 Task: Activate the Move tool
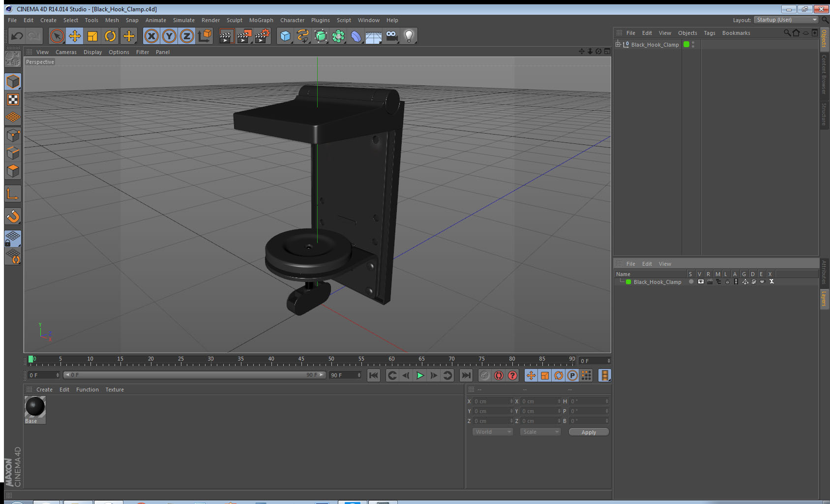tap(75, 36)
